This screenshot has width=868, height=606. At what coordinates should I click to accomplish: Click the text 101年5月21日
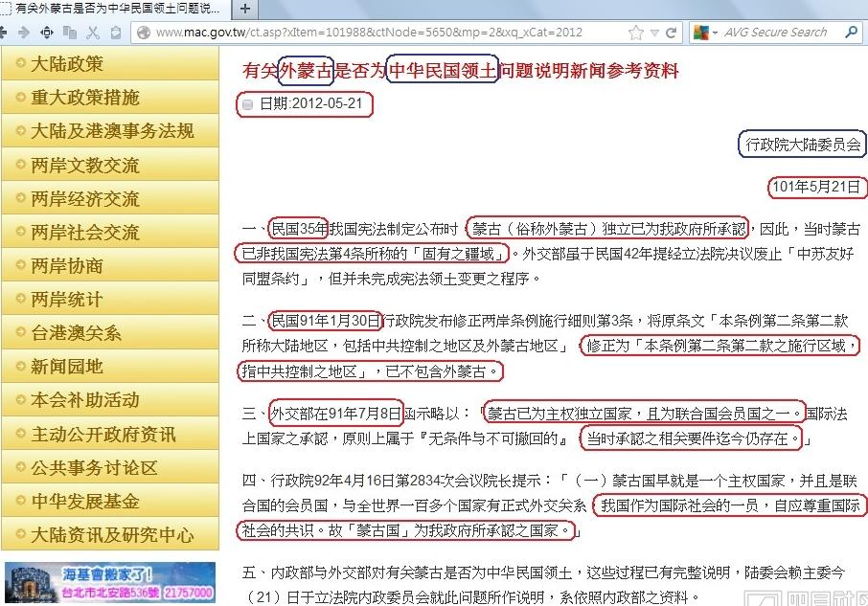click(816, 187)
